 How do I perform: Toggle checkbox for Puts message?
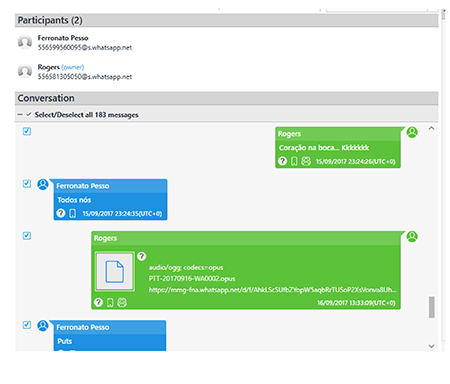click(x=27, y=325)
